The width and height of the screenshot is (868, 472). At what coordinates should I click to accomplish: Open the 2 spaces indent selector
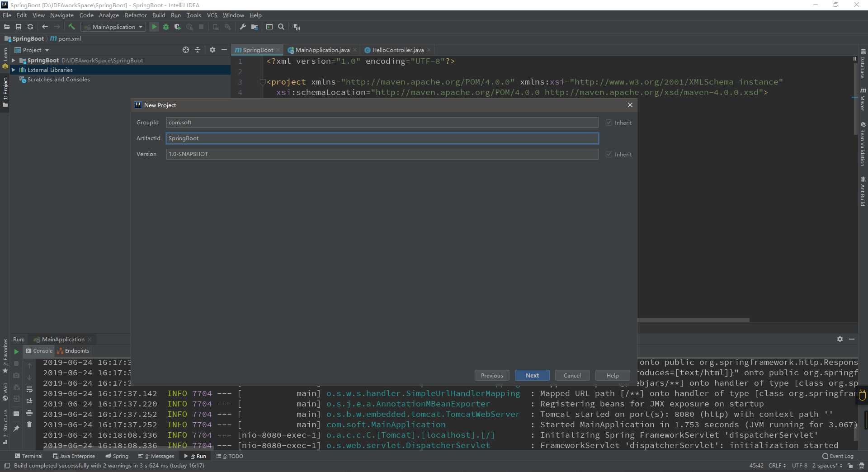pos(827,465)
